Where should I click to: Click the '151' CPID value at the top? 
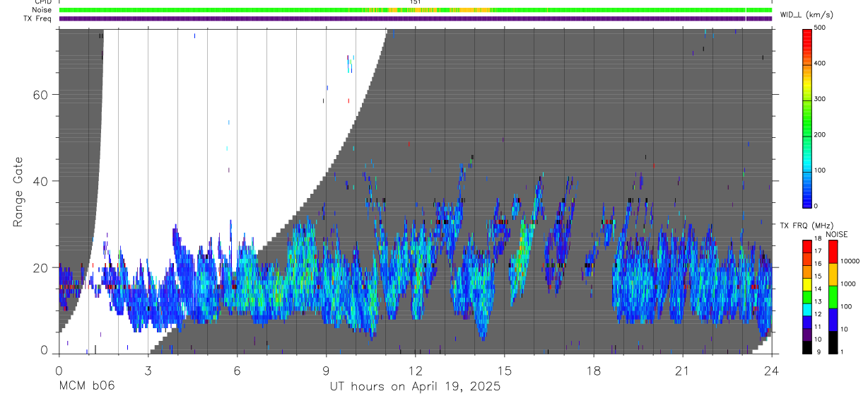[x=415, y=2]
